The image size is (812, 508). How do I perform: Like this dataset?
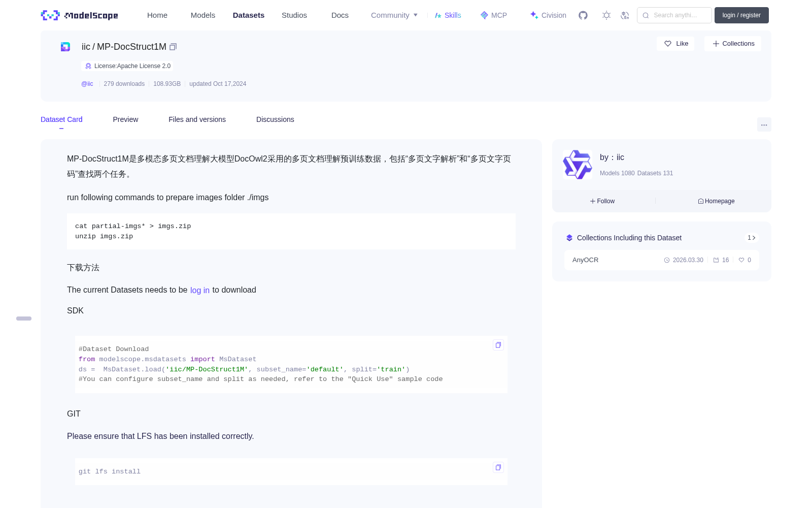[676, 44]
